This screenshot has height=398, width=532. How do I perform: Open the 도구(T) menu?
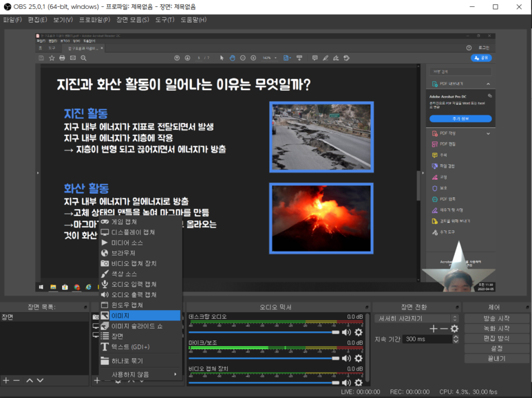point(165,20)
